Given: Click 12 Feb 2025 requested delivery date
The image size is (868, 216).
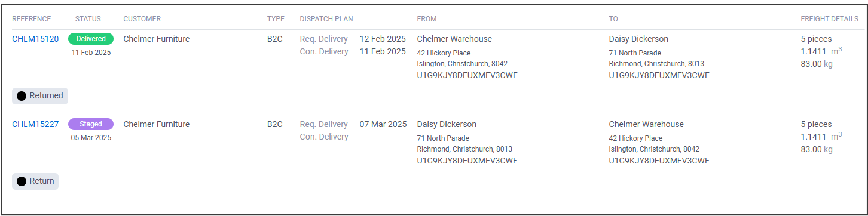Looking at the screenshot, I should pos(383,39).
